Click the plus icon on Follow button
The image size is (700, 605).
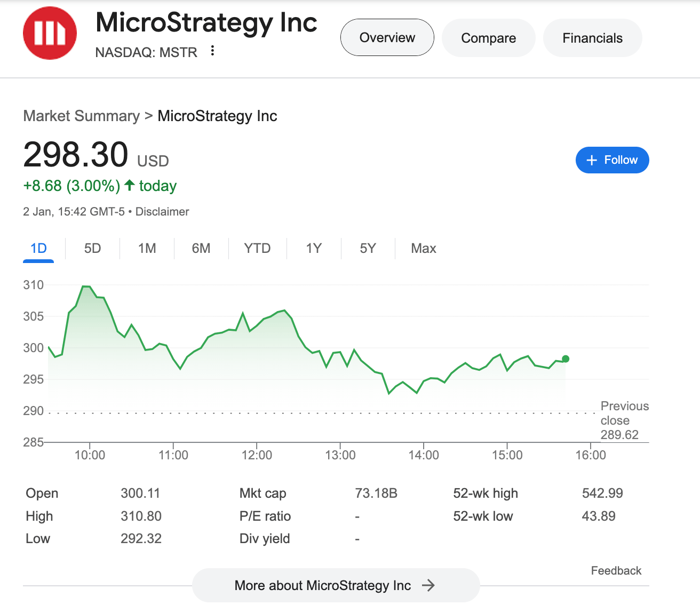591,160
